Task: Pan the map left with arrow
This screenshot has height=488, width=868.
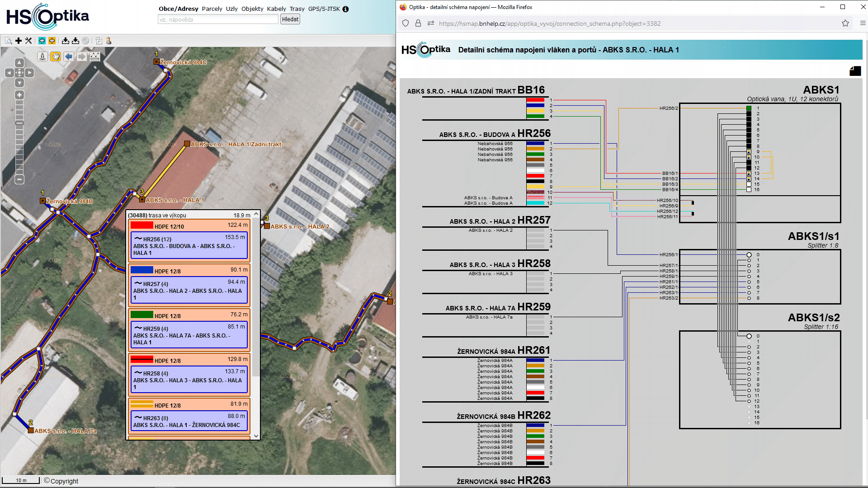Action: click(9, 73)
